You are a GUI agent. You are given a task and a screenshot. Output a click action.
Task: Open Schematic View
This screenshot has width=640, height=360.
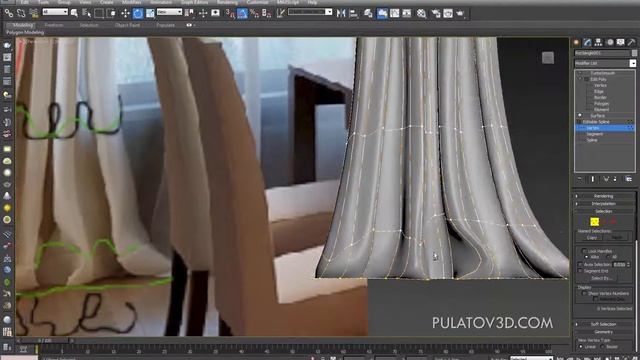click(407, 13)
